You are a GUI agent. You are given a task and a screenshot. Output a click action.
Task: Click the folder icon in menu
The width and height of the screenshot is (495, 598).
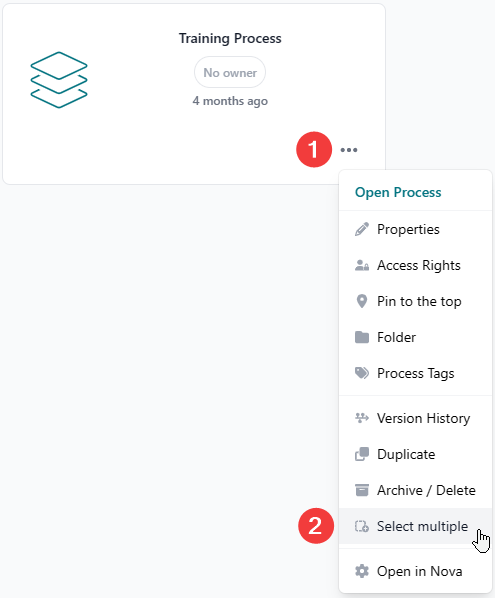(x=362, y=337)
